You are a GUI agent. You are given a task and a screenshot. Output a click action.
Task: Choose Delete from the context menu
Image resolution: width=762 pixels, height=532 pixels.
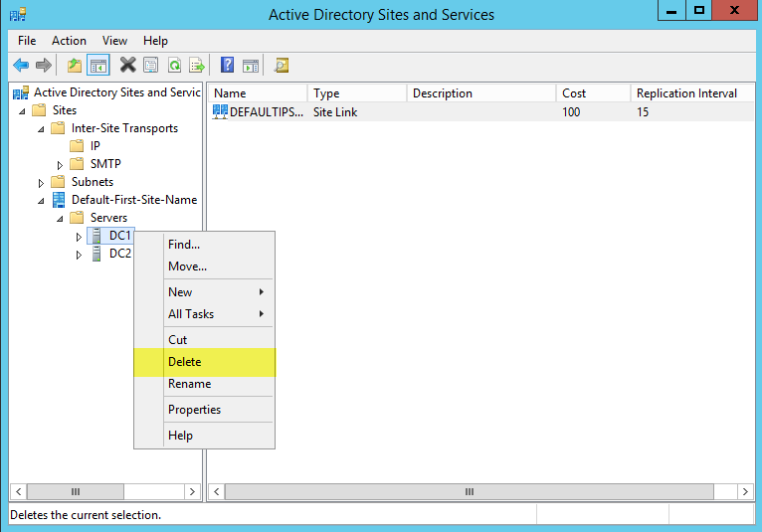(185, 362)
